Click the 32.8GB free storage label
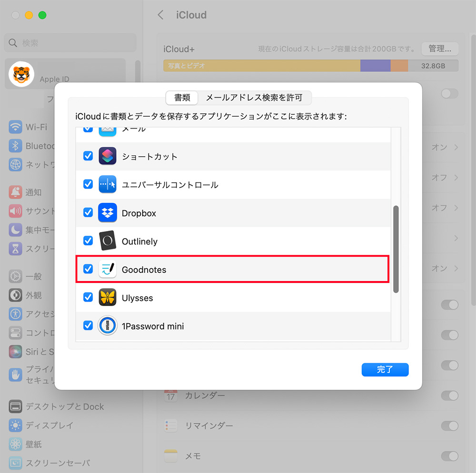Image resolution: width=476 pixels, height=473 pixels. coord(433,66)
